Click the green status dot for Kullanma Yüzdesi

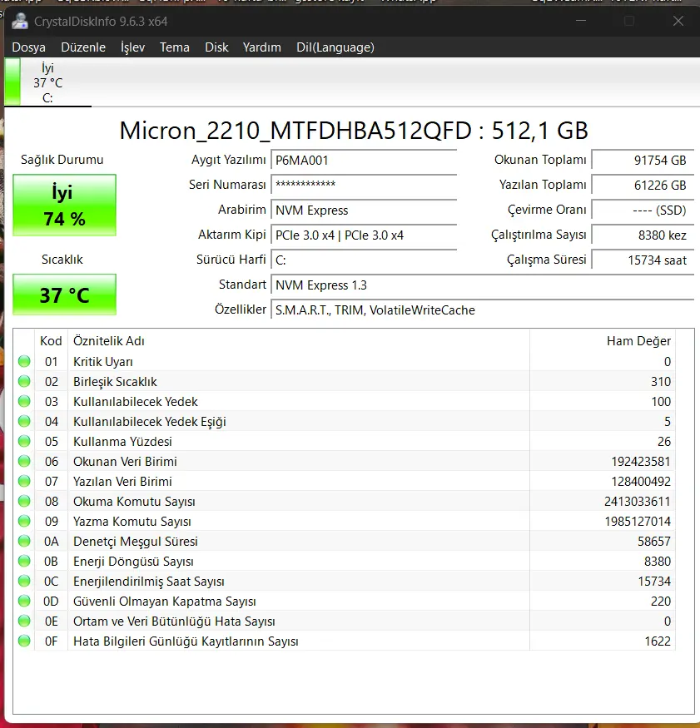point(24,441)
